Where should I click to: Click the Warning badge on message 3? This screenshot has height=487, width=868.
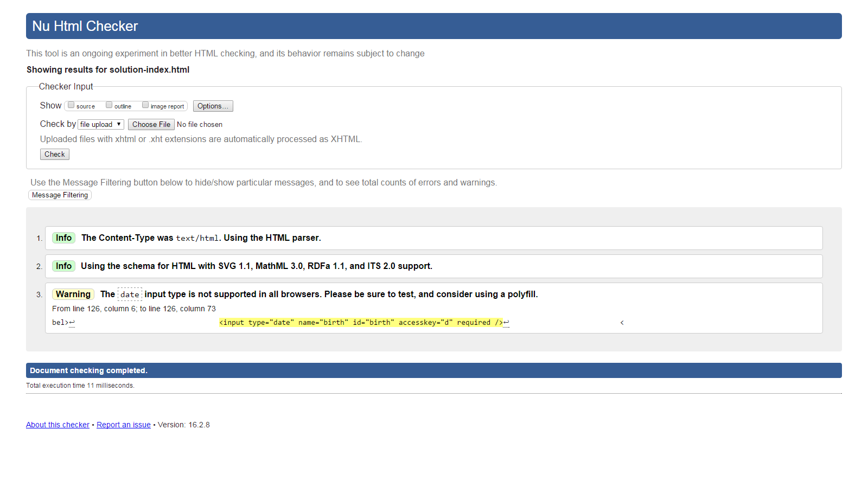pyautogui.click(x=73, y=294)
